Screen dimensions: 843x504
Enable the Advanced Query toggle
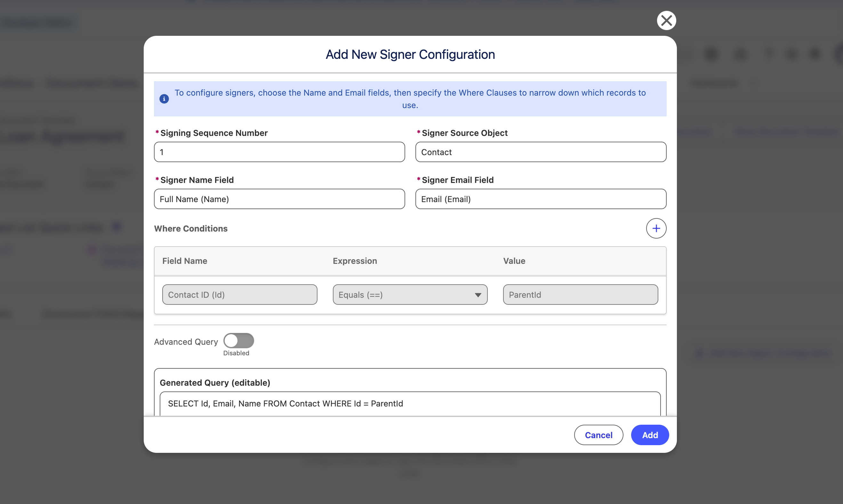tap(238, 340)
